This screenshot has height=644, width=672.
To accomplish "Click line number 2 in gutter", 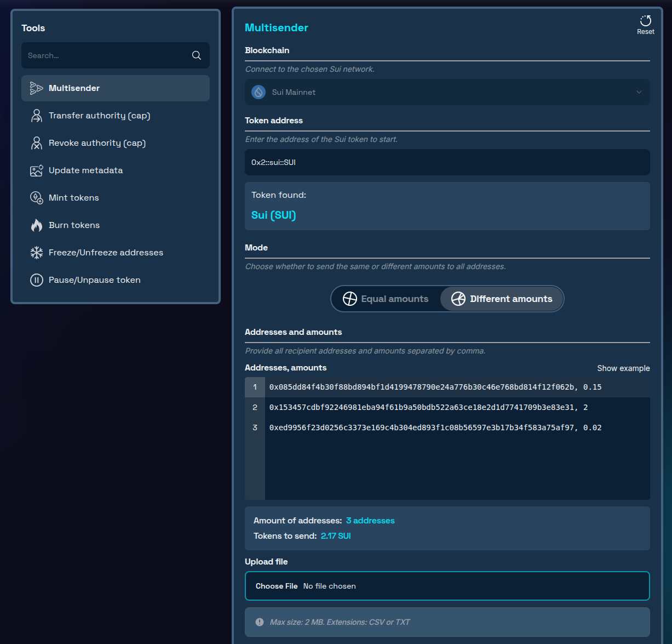I will (x=255, y=407).
